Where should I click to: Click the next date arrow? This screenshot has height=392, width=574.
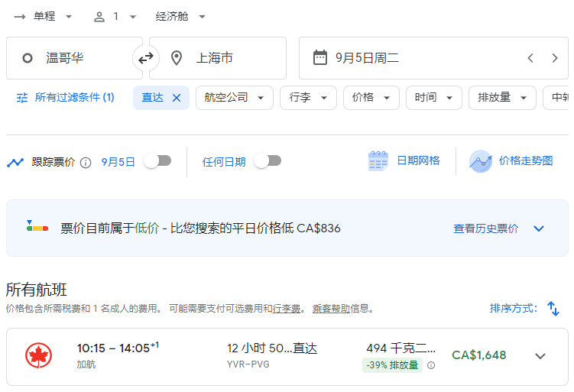coord(555,58)
